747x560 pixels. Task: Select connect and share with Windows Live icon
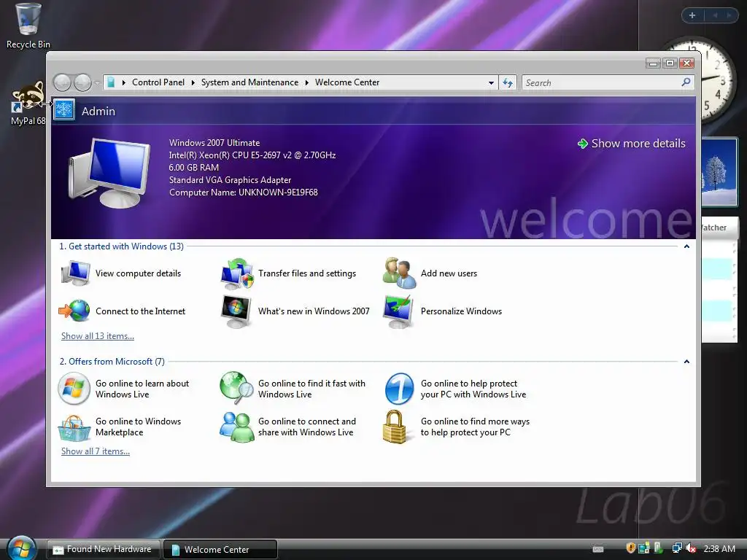pyautogui.click(x=237, y=427)
